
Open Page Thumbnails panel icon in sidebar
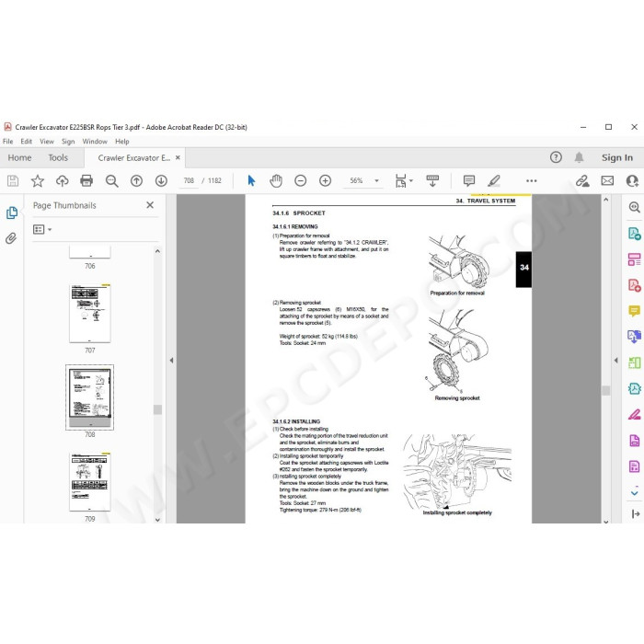point(12,213)
